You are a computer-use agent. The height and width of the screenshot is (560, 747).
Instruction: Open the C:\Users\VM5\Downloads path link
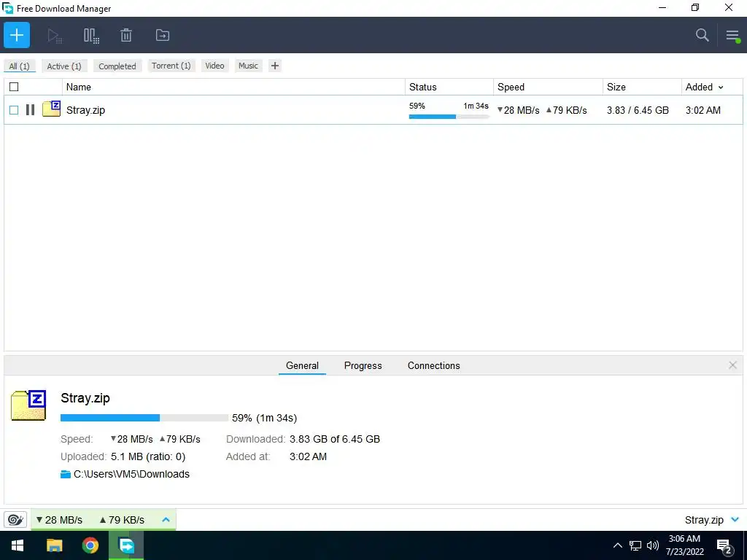pos(131,474)
